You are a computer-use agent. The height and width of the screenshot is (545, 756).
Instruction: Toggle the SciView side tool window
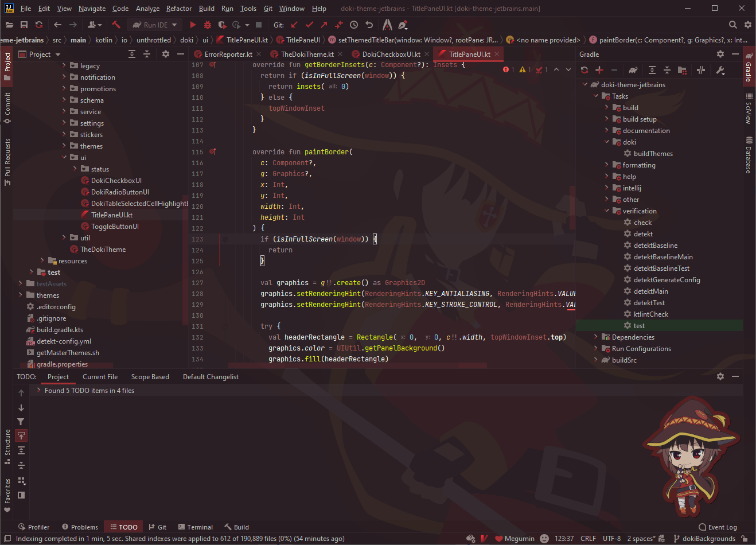coord(749,108)
